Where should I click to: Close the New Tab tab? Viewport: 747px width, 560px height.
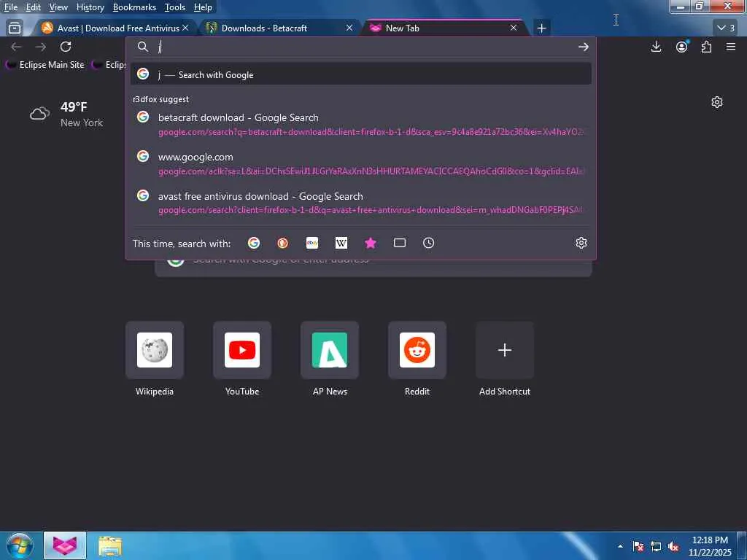(514, 28)
